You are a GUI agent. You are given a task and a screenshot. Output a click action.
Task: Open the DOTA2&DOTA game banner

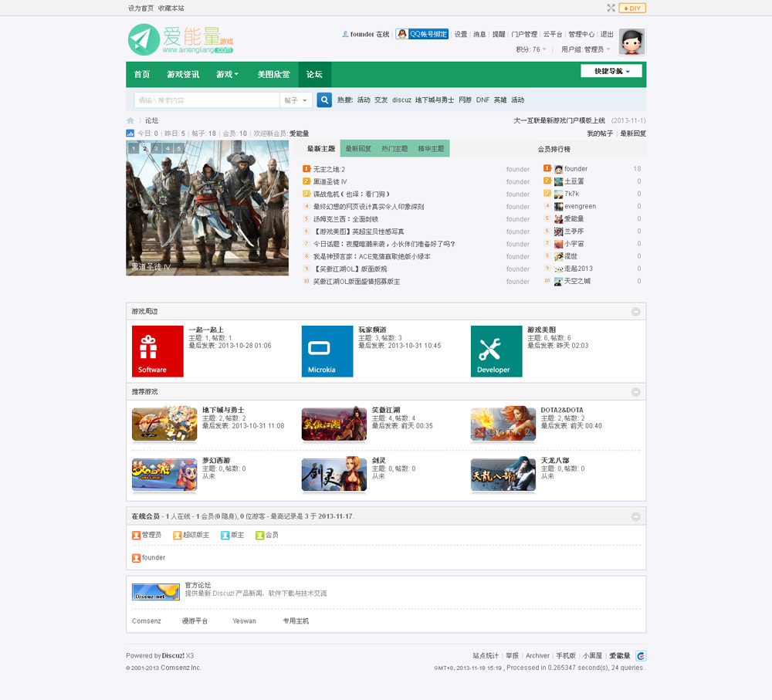[503, 424]
